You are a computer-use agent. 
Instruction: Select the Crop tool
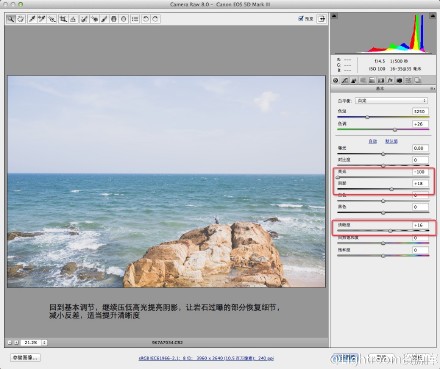(63, 19)
